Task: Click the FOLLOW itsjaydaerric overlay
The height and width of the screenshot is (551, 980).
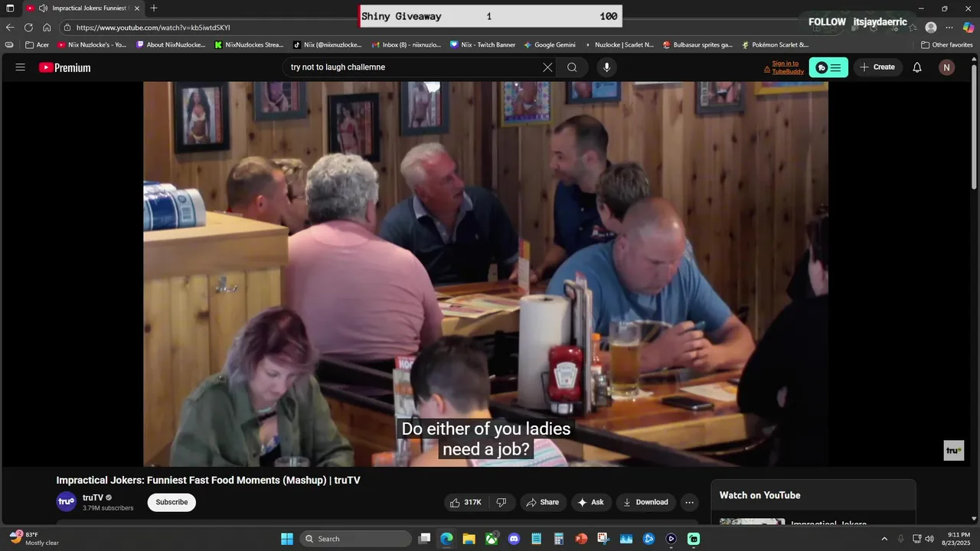Action: pyautogui.click(x=857, y=22)
